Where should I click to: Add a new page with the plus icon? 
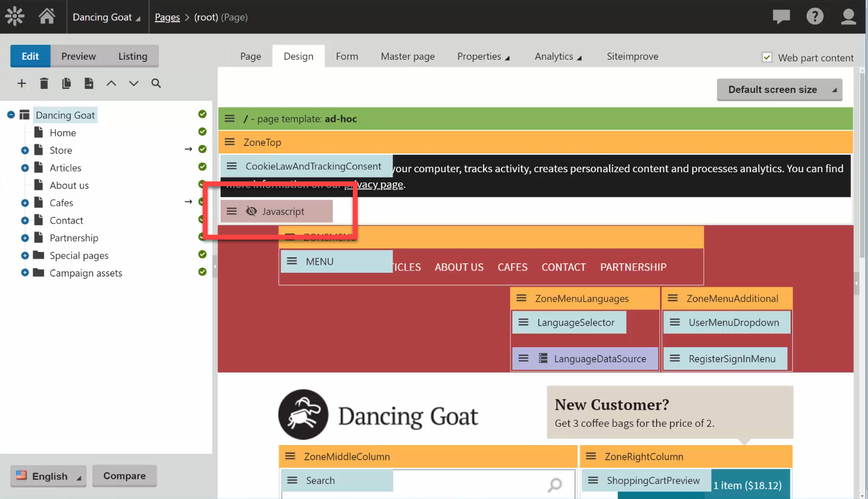(22, 83)
